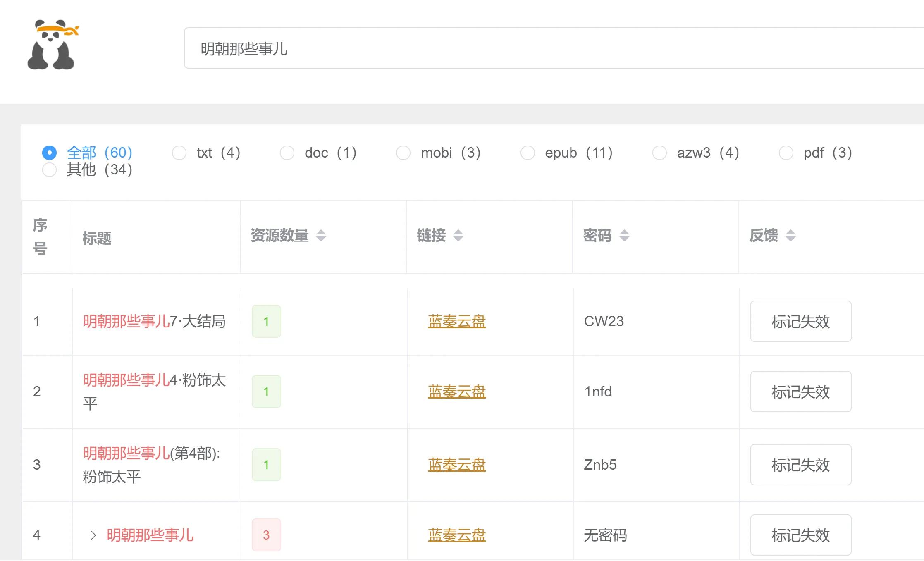
Task: Enable the pdf (3) filter
Action: point(786,153)
